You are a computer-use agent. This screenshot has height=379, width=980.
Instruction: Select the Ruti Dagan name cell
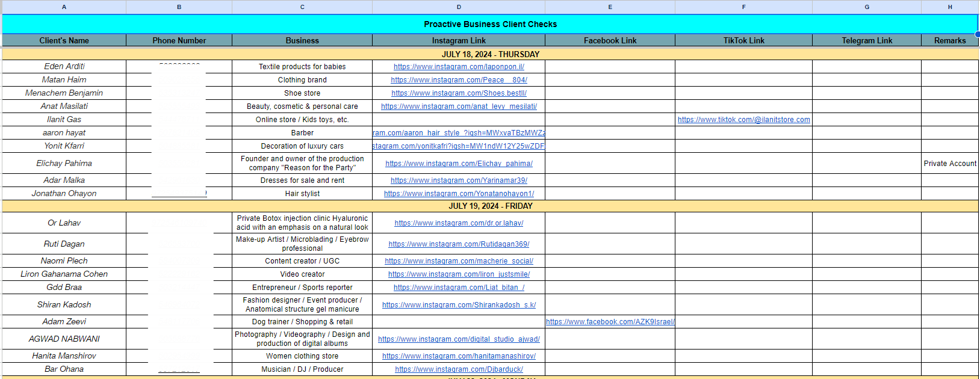(x=64, y=244)
